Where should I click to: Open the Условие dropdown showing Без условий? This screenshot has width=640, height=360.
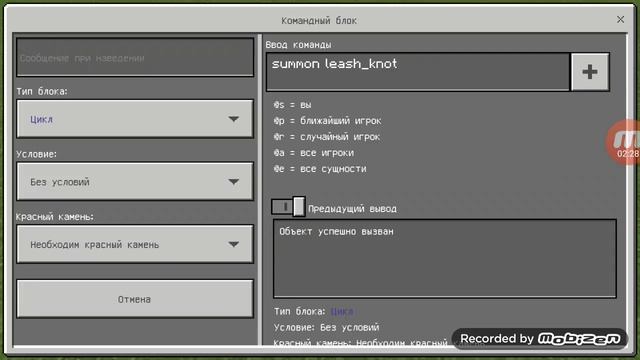coord(135,182)
